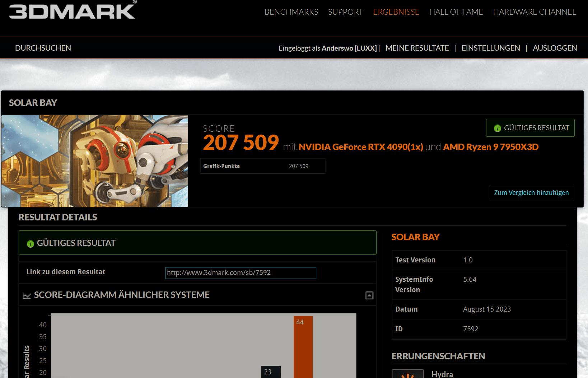Click the white SOLAR BAY title above the thumbnail
Image resolution: width=588 pixels, height=378 pixels.
(x=33, y=103)
